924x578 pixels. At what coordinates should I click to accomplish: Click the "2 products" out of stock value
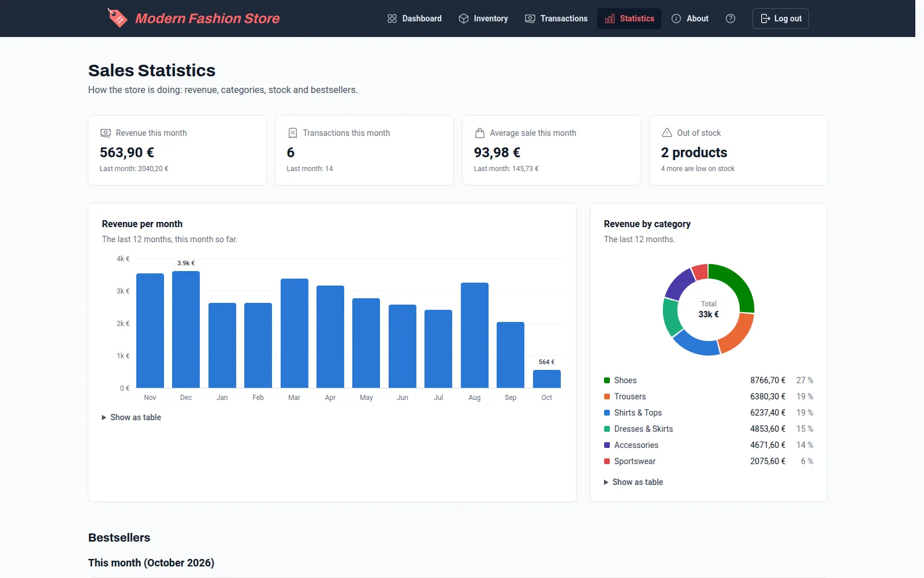[x=694, y=153]
